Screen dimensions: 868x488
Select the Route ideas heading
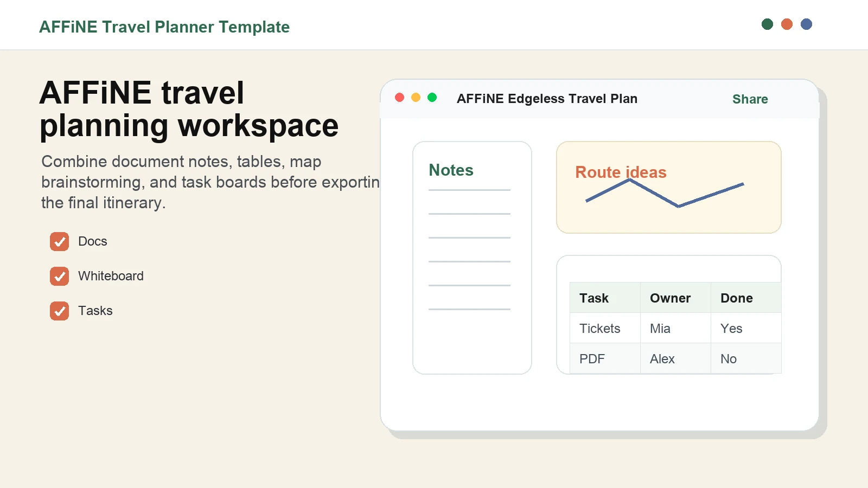pos(621,172)
